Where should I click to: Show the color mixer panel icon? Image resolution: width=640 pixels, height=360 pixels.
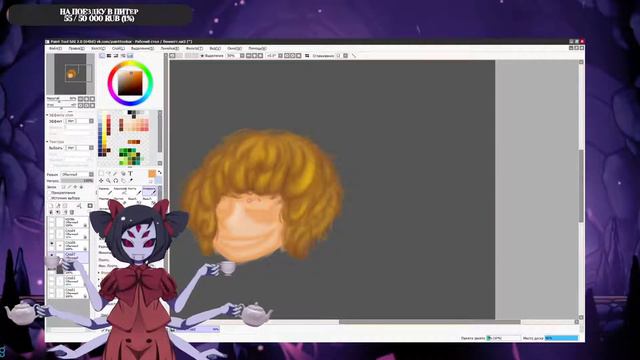click(x=123, y=56)
